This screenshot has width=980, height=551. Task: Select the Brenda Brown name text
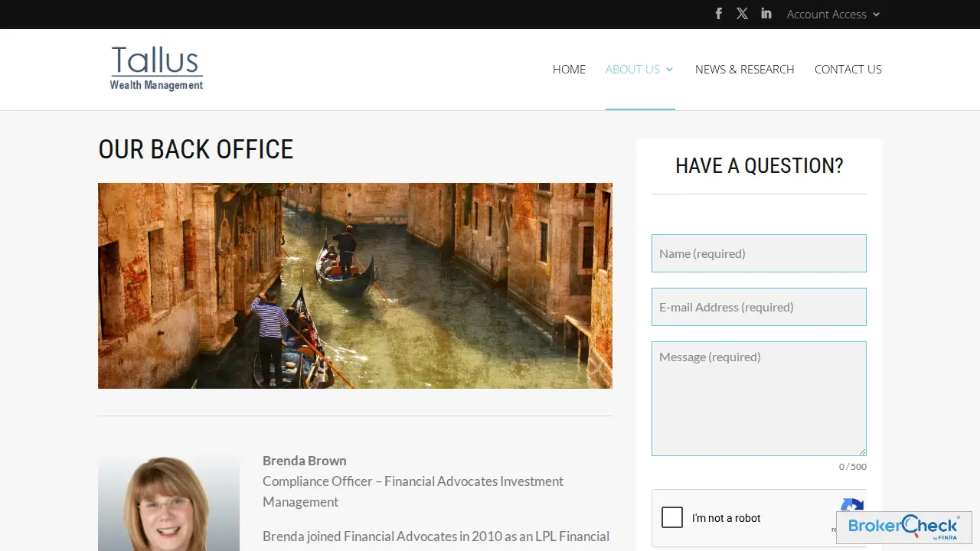305,461
